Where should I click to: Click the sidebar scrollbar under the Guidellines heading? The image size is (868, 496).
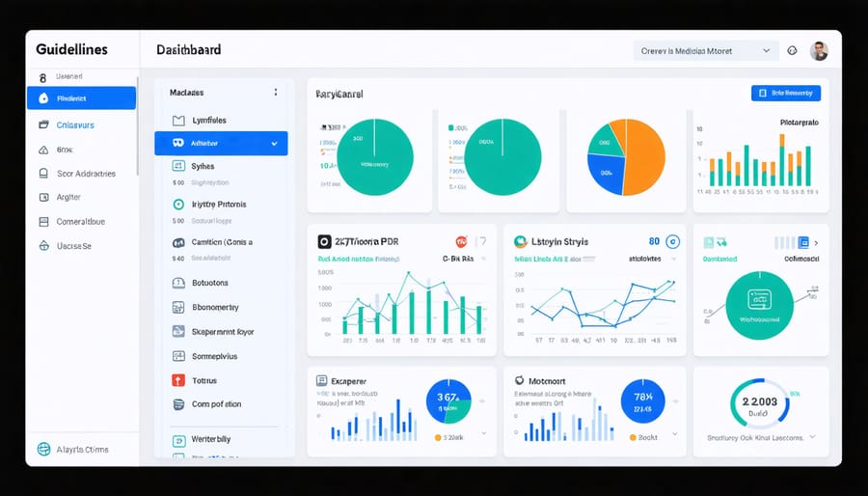(x=137, y=124)
